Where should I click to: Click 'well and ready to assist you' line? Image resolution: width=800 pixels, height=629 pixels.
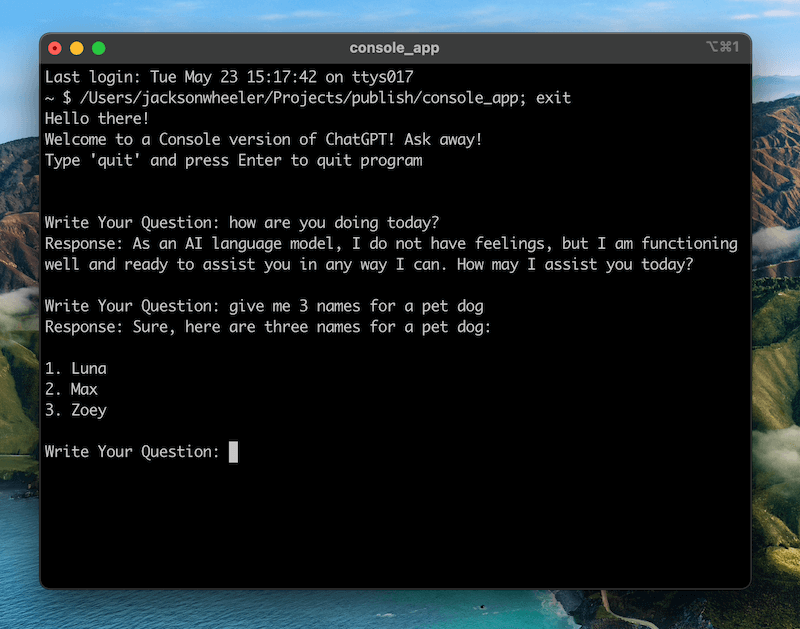[369, 265]
